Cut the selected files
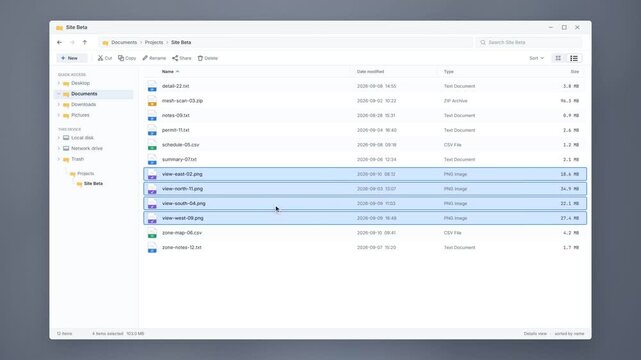641x360 pixels. pos(105,58)
